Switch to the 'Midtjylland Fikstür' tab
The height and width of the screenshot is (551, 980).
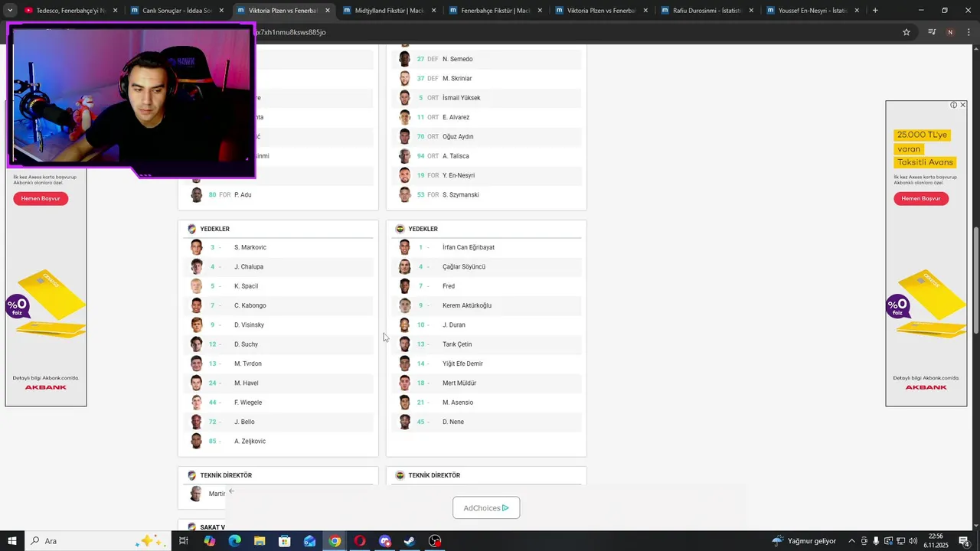[389, 11]
